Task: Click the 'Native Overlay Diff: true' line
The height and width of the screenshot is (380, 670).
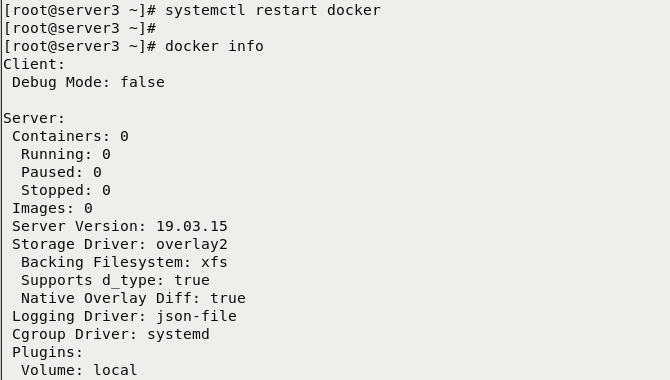Action: pos(133,298)
